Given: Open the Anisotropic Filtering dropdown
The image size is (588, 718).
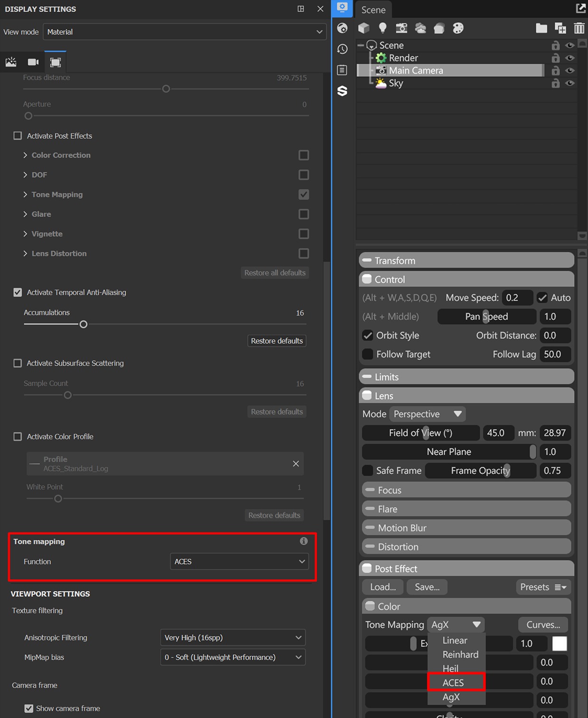Looking at the screenshot, I should tap(233, 637).
